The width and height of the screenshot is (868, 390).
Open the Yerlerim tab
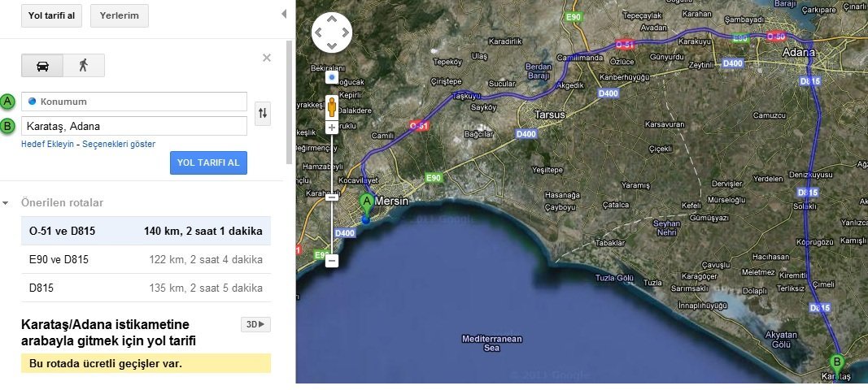119,15
